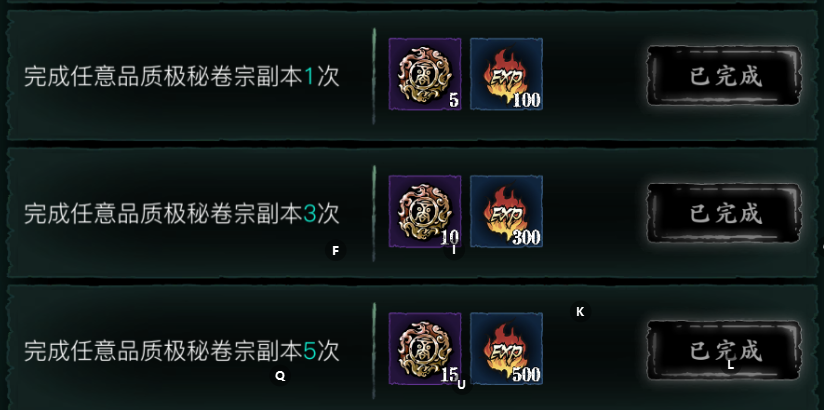824x410 pixels.
Task: Click 已完成 button for the 3次 quest
Action: pyautogui.click(x=725, y=213)
